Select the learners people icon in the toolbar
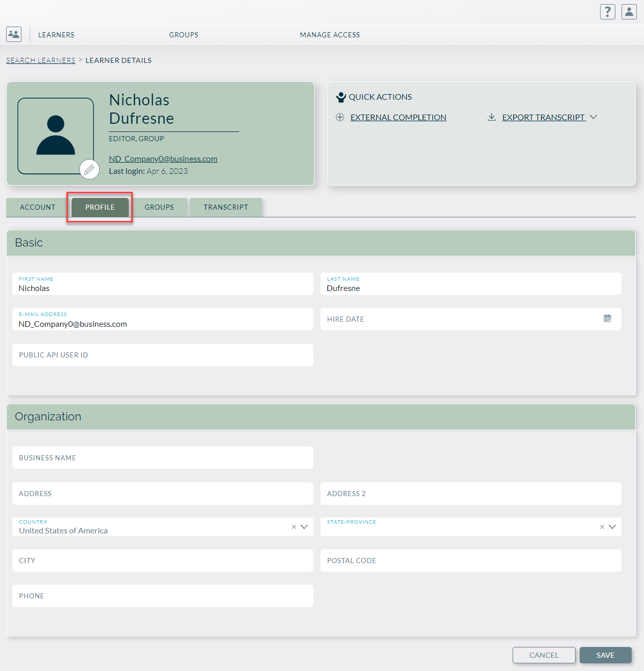 [x=13, y=34]
